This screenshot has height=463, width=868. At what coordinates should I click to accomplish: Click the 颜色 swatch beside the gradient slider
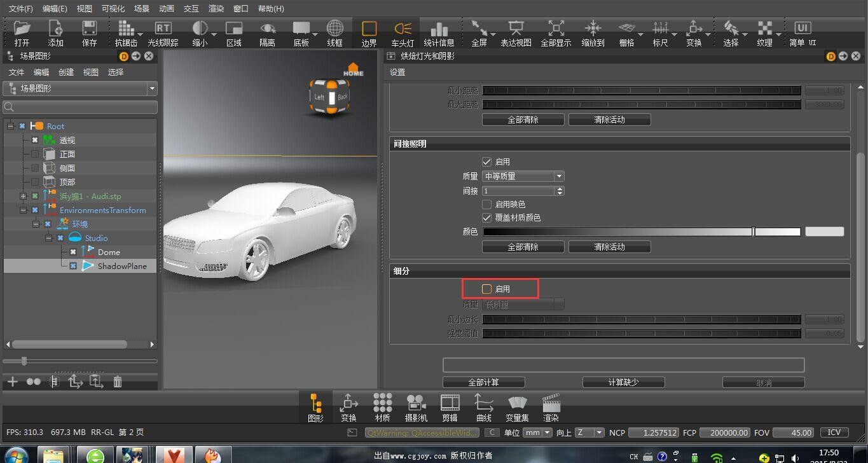click(825, 231)
